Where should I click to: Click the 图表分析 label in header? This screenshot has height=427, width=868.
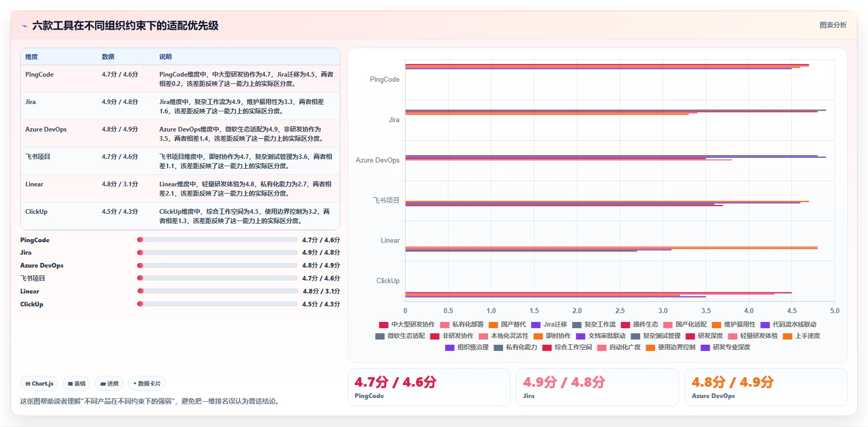coord(833,25)
